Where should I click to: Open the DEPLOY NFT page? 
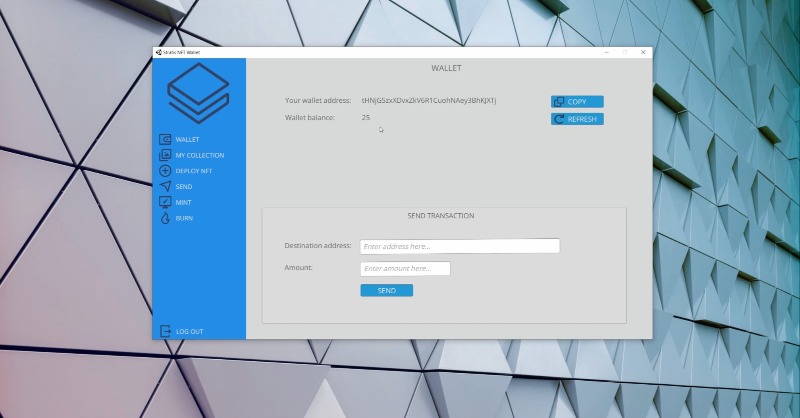click(193, 171)
